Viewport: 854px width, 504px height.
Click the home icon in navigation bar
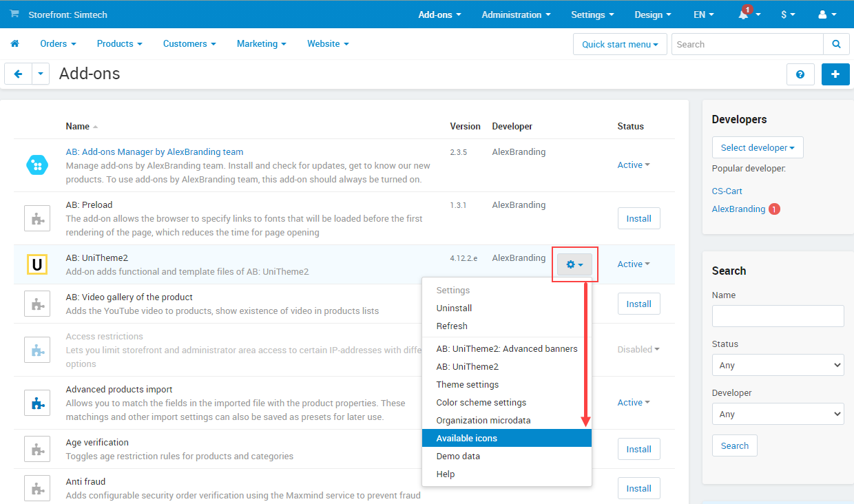14,44
